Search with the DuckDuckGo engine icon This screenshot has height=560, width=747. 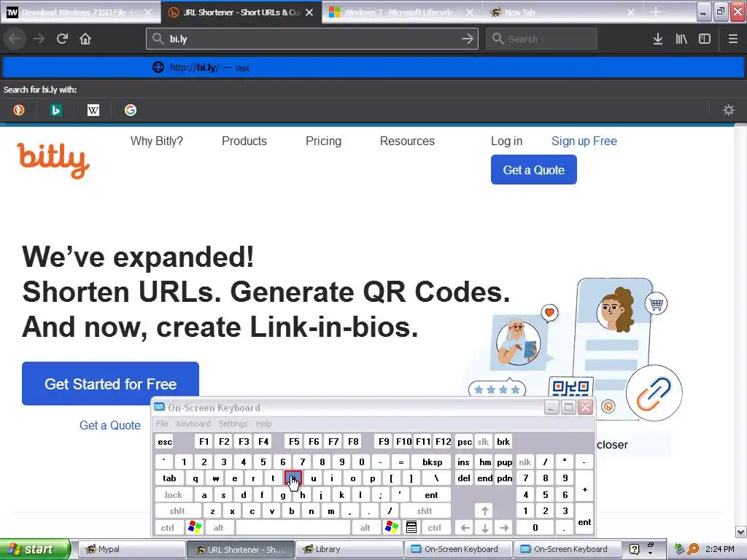pyautogui.click(x=19, y=110)
